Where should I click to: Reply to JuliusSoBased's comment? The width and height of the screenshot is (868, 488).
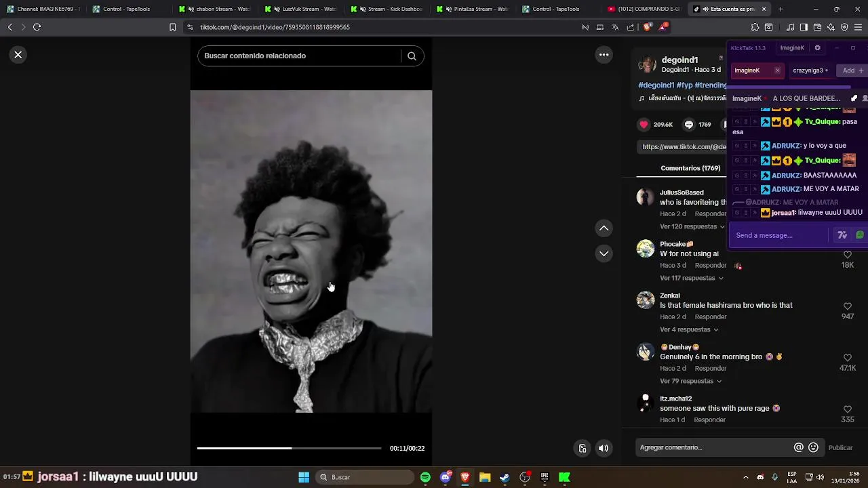point(711,214)
